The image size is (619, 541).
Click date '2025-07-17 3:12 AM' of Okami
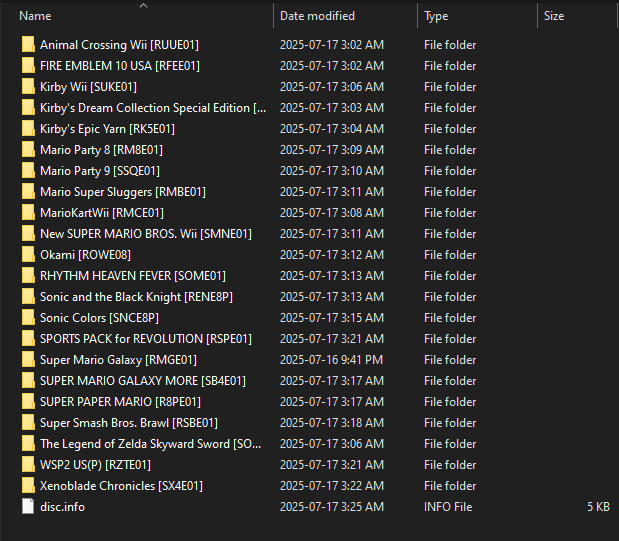click(x=332, y=254)
